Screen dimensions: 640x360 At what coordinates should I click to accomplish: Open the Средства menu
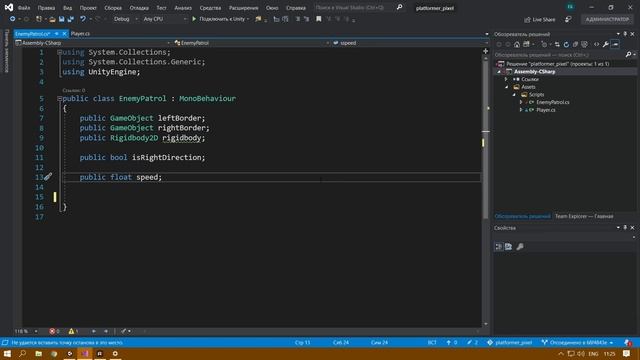(210, 8)
